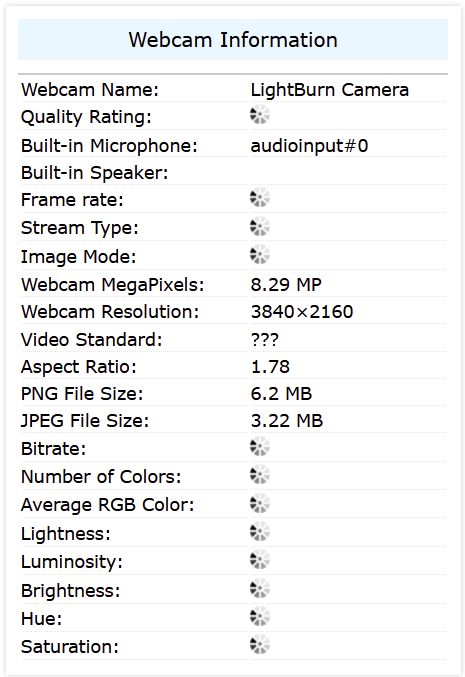
Task: Click the Lightness loading spinner
Action: (x=259, y=532)
